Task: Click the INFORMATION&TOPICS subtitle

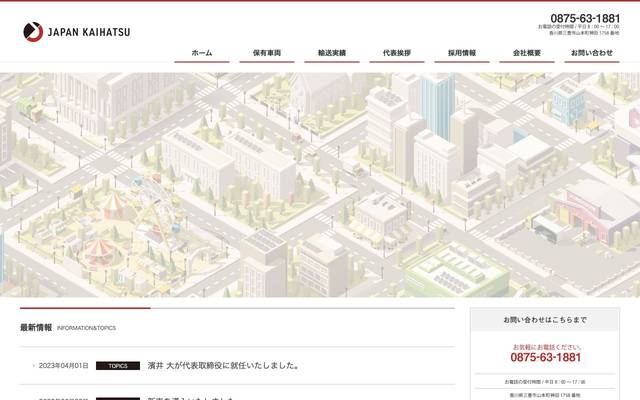Action: coord(87,328)
